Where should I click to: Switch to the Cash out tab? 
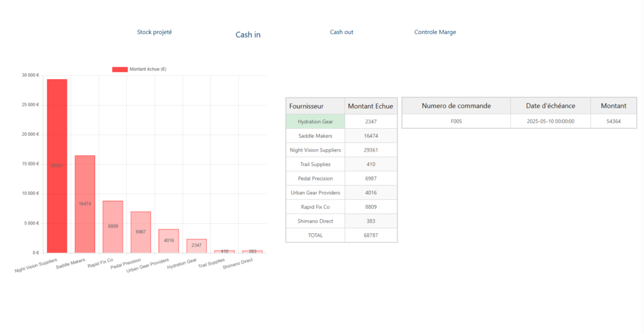(341, 32)
